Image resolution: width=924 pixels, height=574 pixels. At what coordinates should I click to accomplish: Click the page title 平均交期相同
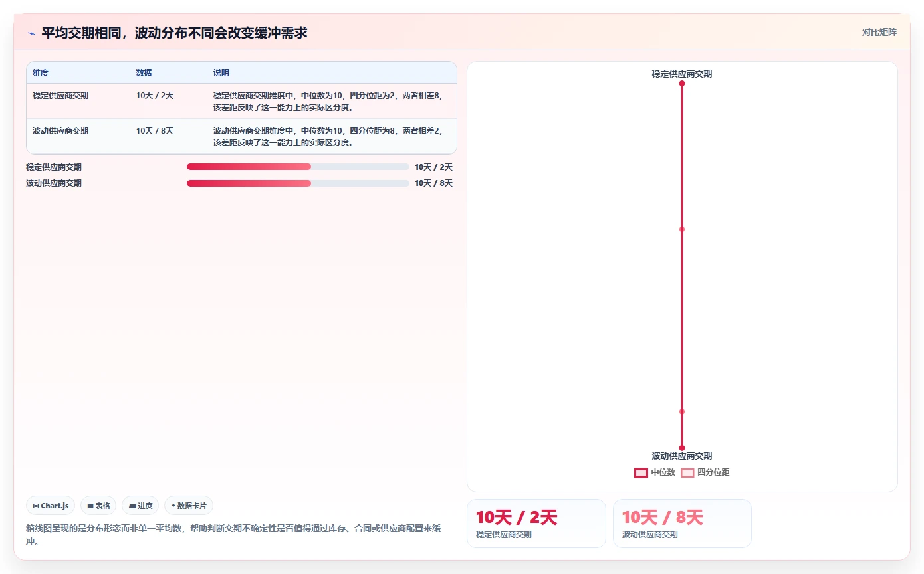(x=174, y=33)
